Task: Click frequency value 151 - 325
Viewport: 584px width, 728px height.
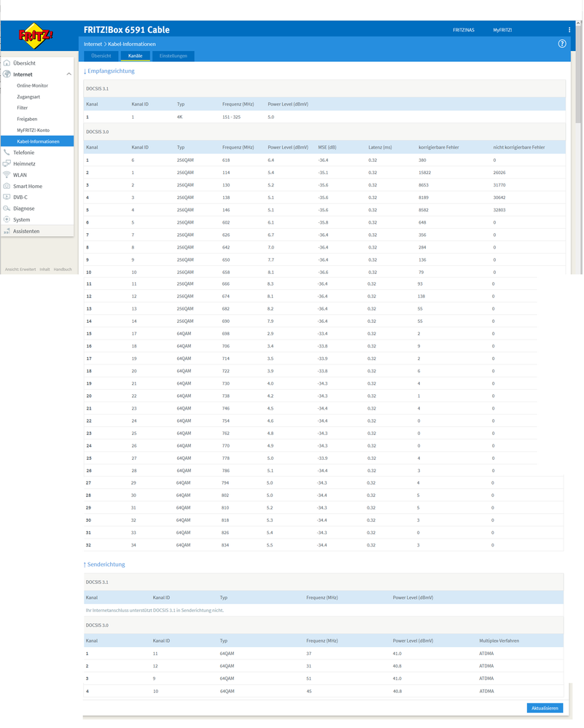Action: 231,117
